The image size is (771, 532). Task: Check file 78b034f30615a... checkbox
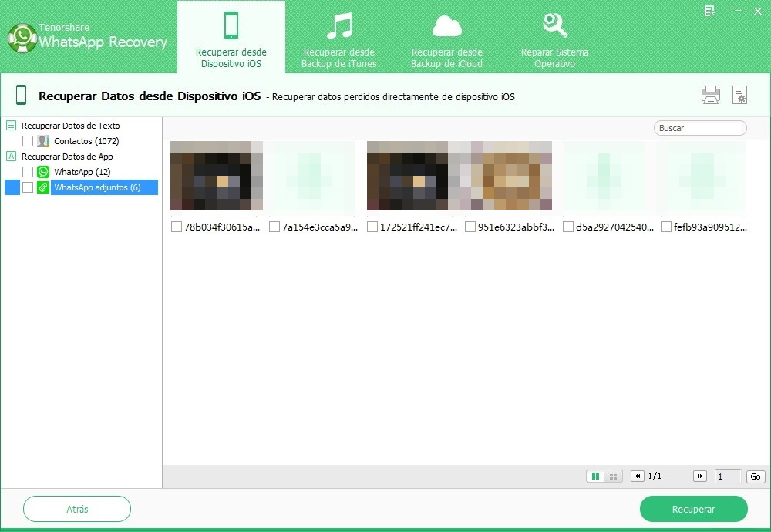[x=176, y=227]
